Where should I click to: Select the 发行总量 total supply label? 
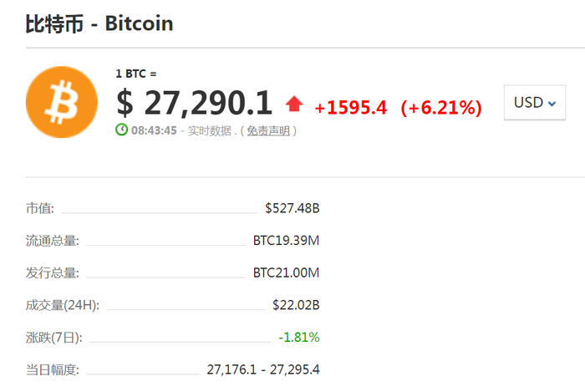tap(53, 272)
